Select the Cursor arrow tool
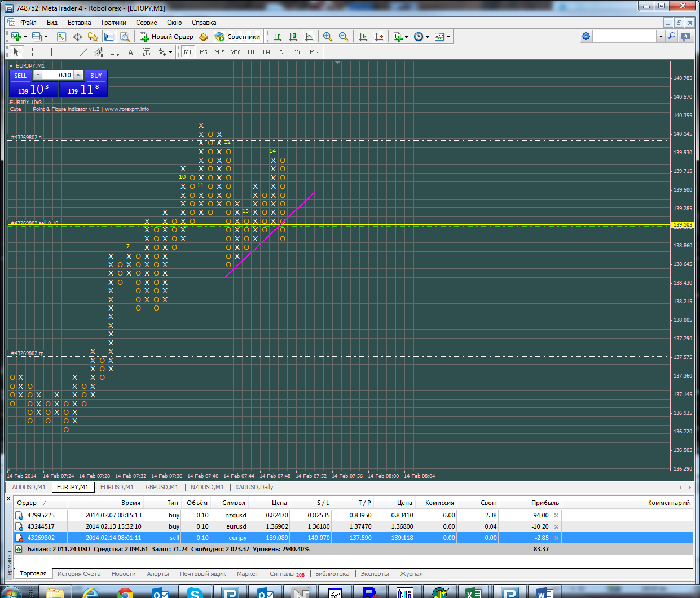 click(x=16, y=52)
